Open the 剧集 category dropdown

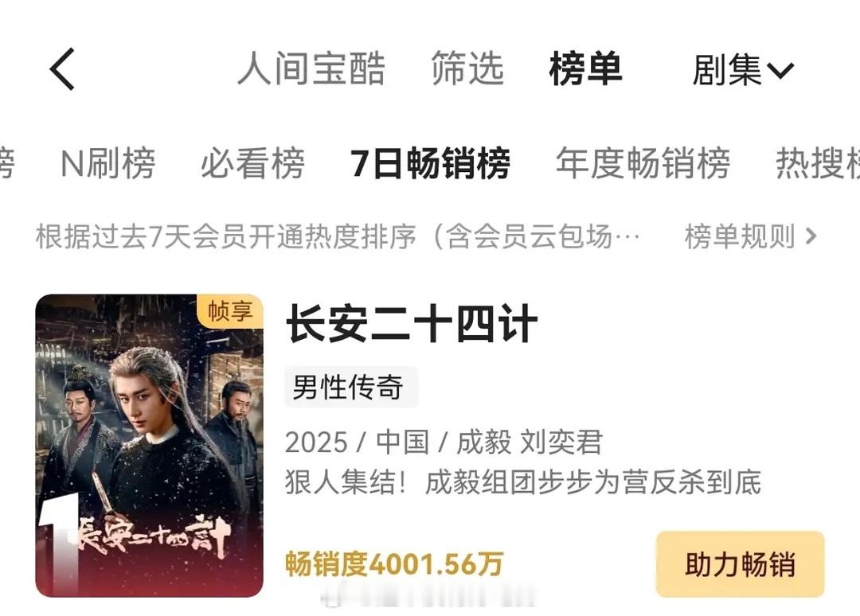743,70
